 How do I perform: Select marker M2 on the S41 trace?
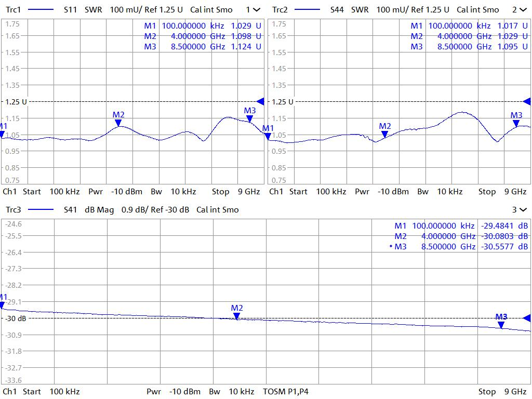(x=236, y=315)
